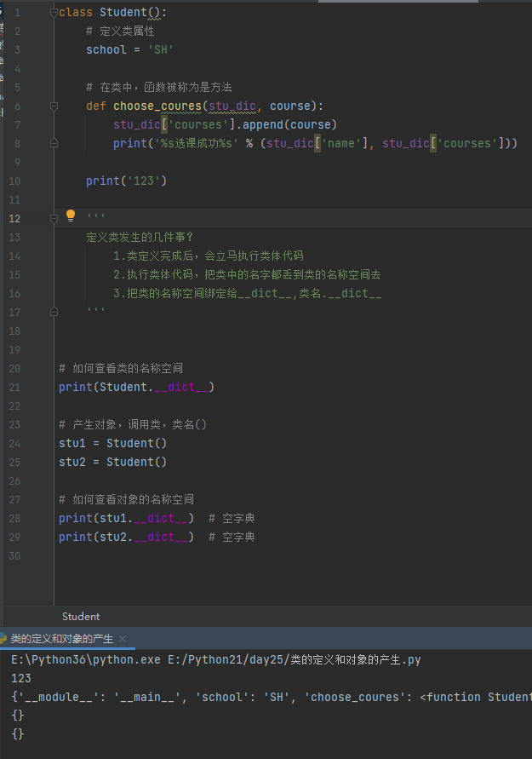Click docstring line starting '1.类定义完成后'

pos(209,256)
